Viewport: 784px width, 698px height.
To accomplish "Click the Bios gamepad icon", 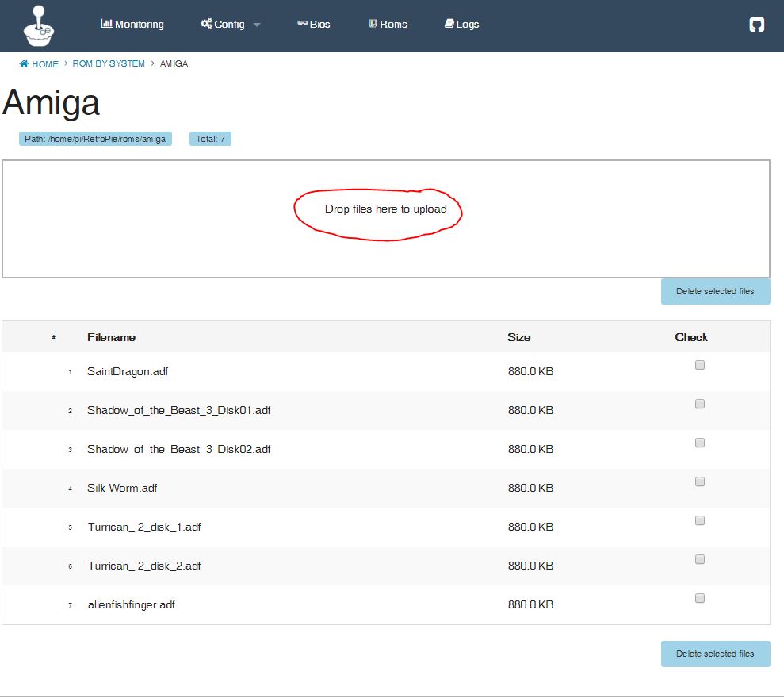I will click(302, 24).
